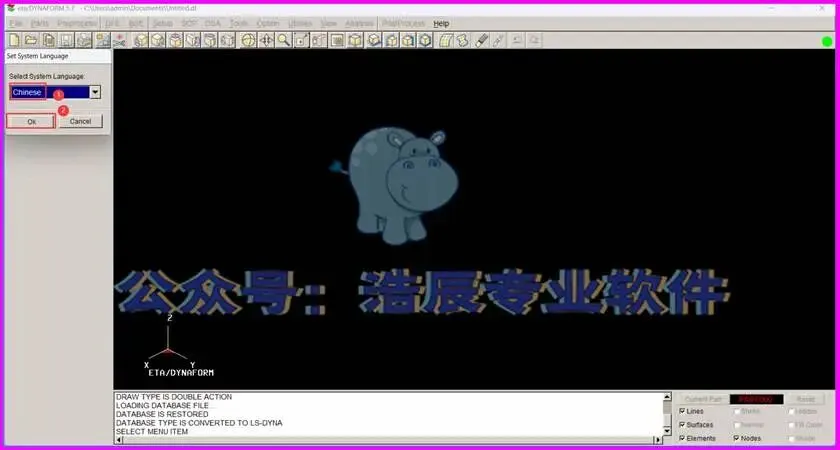Confirm language with the Ok button
This screenshot has height=450, width=840.
tap(31, 122)
